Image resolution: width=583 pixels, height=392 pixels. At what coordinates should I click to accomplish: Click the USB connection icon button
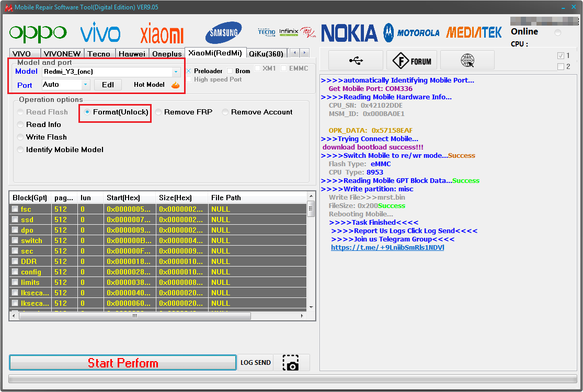[356, 60]
